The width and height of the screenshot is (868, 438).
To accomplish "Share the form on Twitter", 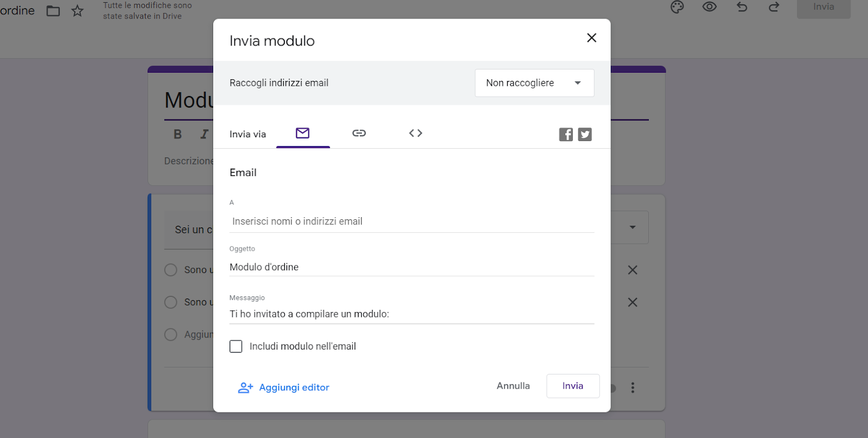I will (x=585, y=135).
